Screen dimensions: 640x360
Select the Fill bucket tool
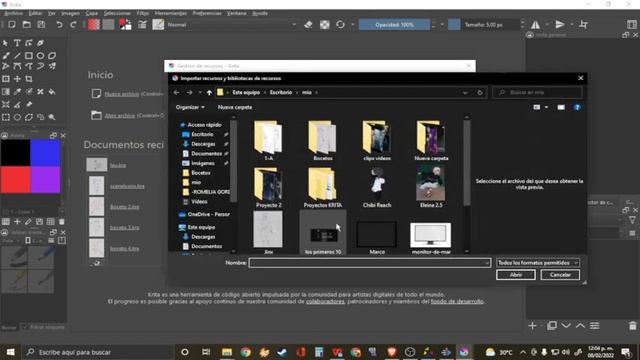(52, 92)
